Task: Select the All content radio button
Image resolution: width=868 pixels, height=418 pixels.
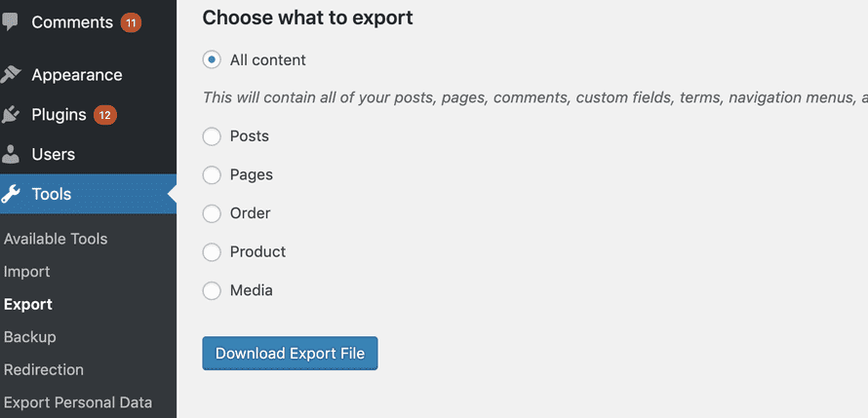Action: (212, 60)
